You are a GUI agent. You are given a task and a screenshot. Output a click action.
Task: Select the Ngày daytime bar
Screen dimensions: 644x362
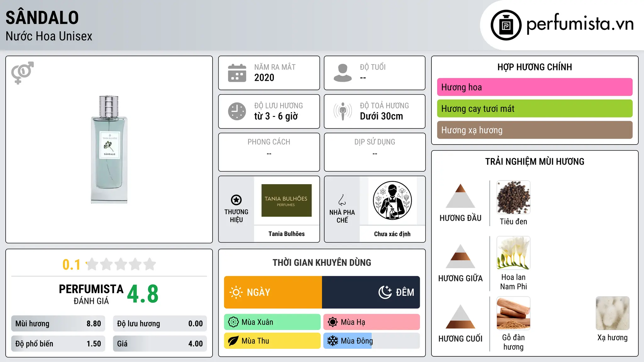(x=273, y=292)
